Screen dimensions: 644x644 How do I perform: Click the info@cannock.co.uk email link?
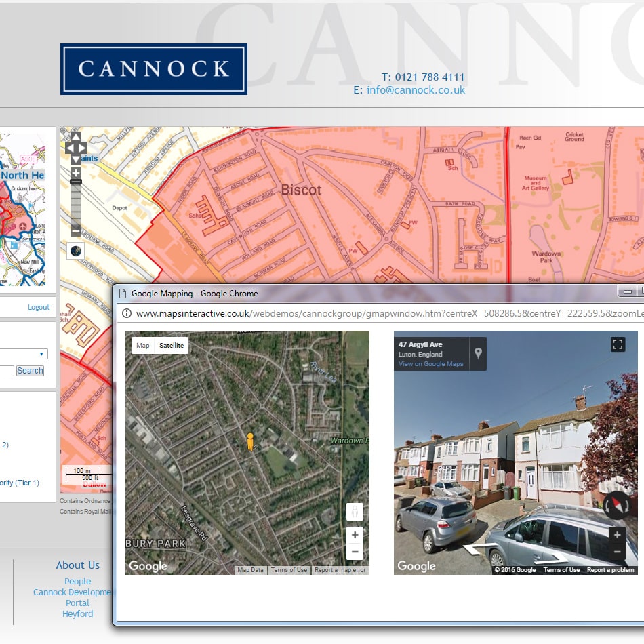416,89
